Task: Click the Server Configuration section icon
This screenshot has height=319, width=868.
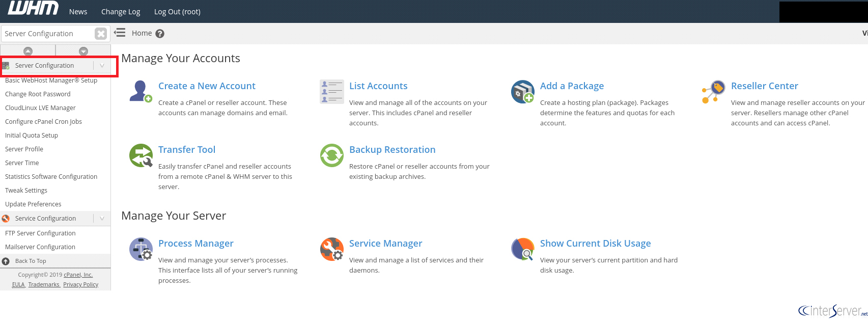Action: 6,66
